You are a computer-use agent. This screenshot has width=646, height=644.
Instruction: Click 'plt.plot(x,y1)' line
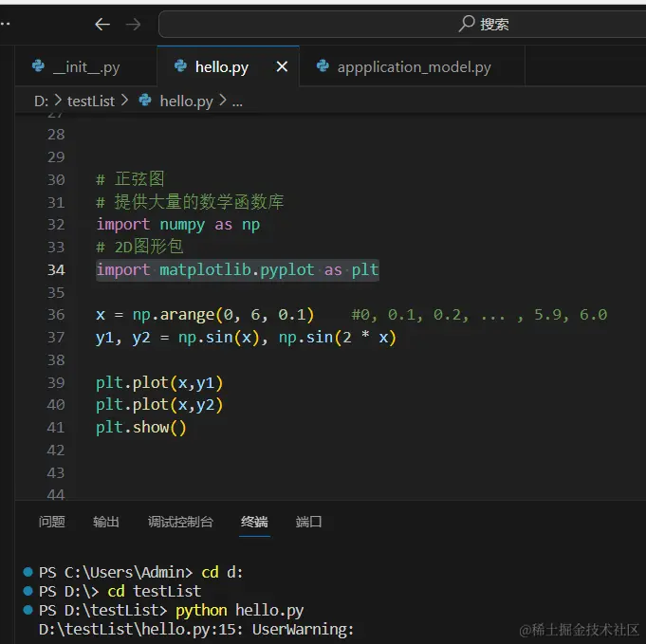pyautogui.click(x=159, y=383)
